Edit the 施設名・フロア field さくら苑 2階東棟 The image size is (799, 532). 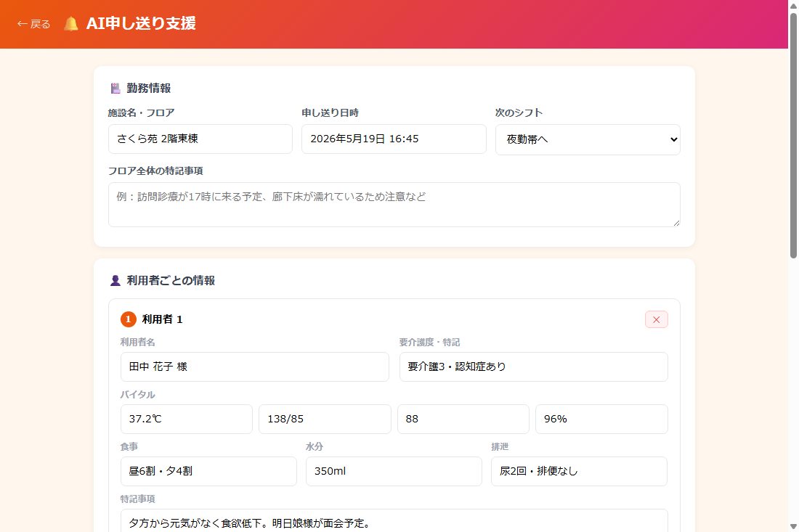(x=200, y=139)
